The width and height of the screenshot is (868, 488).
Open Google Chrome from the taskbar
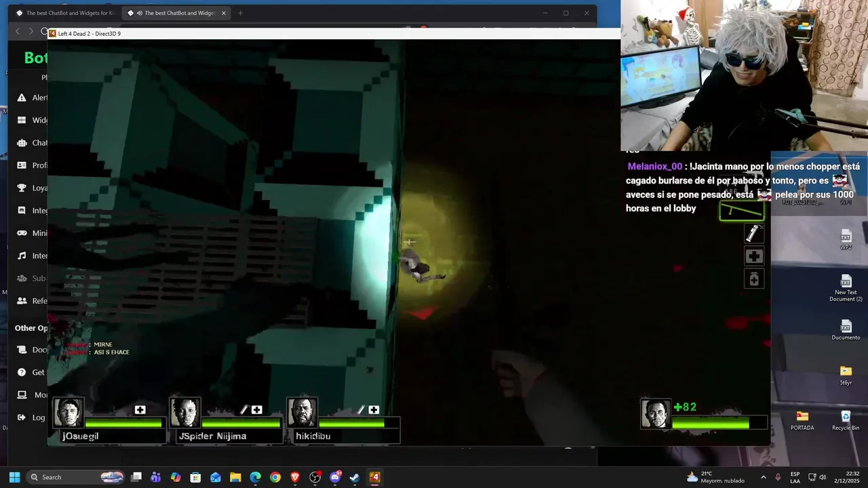pyautogui.click(x=275, y=477)
